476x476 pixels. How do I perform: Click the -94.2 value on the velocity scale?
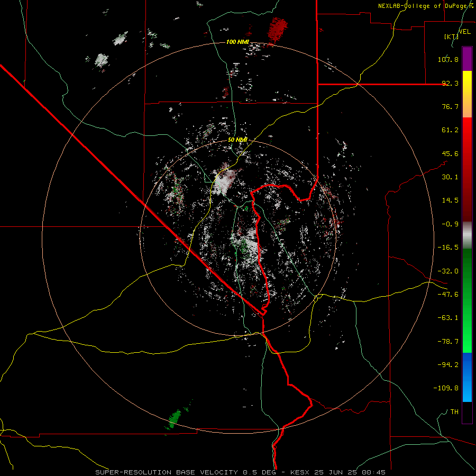point(448,365)
